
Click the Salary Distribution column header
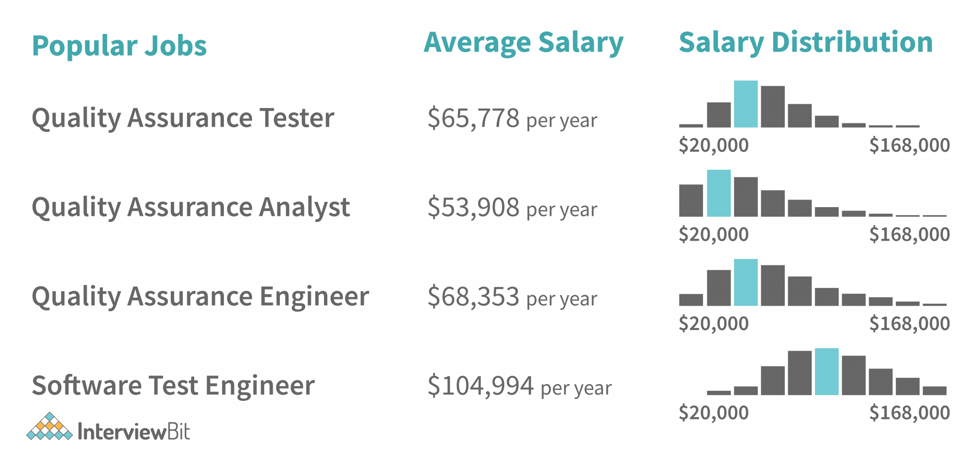[806, 43]
